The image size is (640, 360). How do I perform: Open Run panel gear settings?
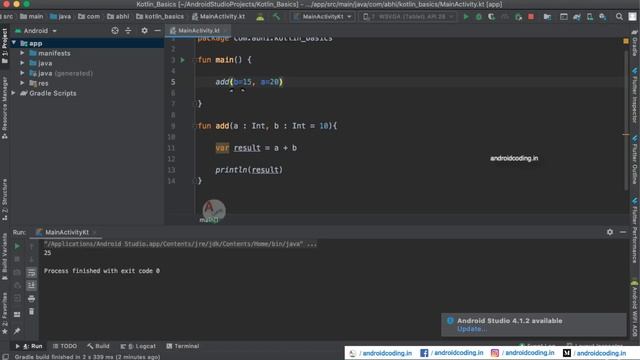coord(609,232)
